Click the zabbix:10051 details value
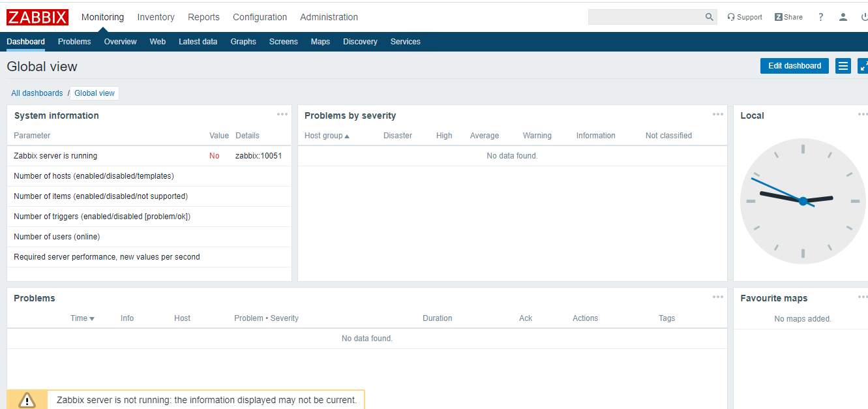This screenshot has width=868, height=409. point(258,156)
